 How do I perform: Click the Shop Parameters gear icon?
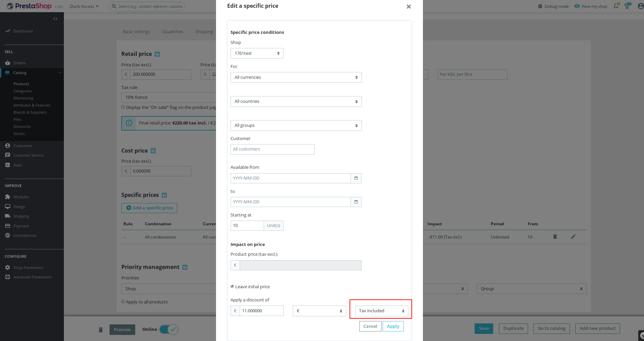(7, 268)
